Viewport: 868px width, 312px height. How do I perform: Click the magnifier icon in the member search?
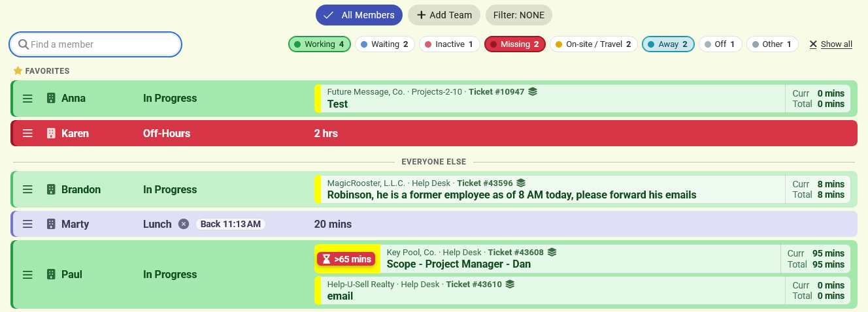[x=24, y=44]
